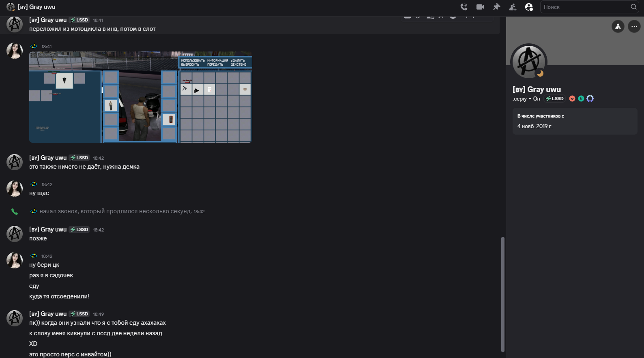
Task: Click Gray uwu's username on the 18:49 message
Action: pos(48,314)
